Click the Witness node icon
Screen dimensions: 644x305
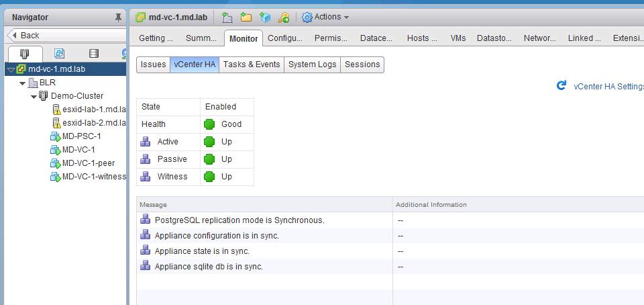click(146, 177)
